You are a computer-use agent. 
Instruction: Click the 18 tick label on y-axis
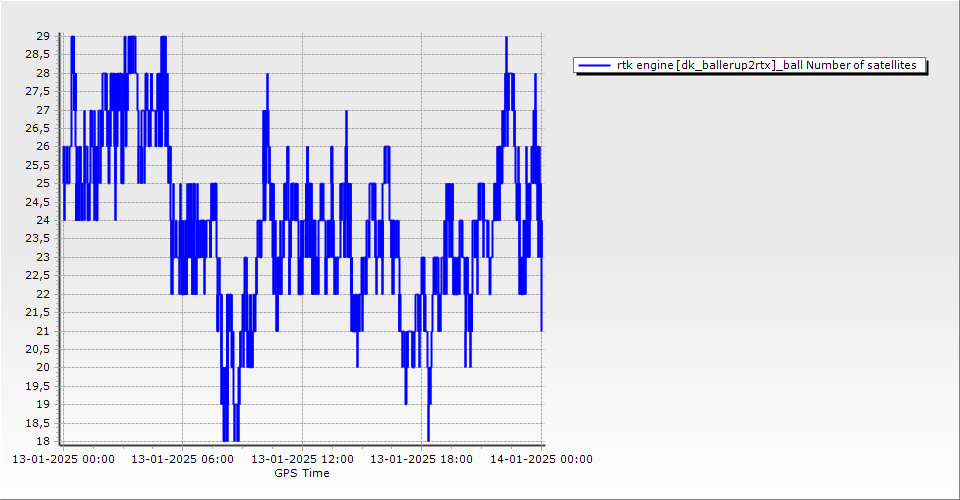tap(43, 441)
